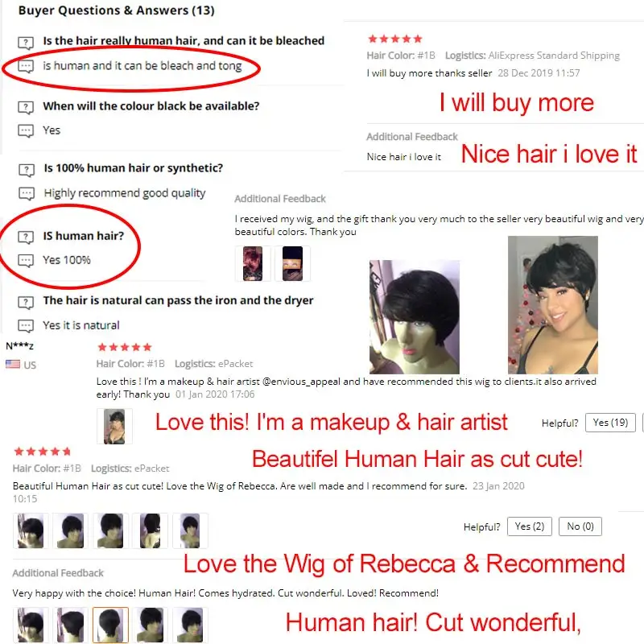The width and height of the screenshot is (644, 644).
Task: Click the 'Buyer Questions & Answers (13)' heading
Action: pyautogui.click(x=116, y=10)
